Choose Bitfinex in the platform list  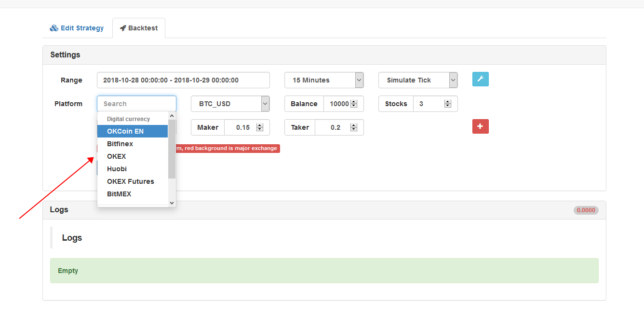pos(133,144)
